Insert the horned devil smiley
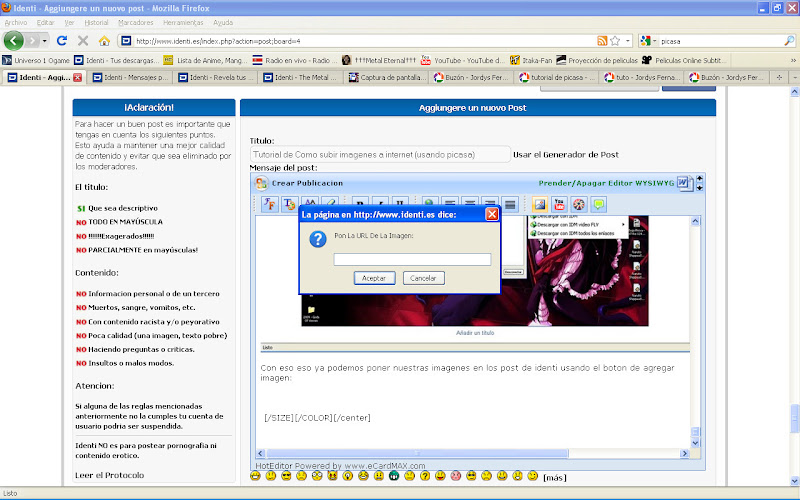Image resolution: width=800 pixels, height=500 pixels. (x=333, y=476)
